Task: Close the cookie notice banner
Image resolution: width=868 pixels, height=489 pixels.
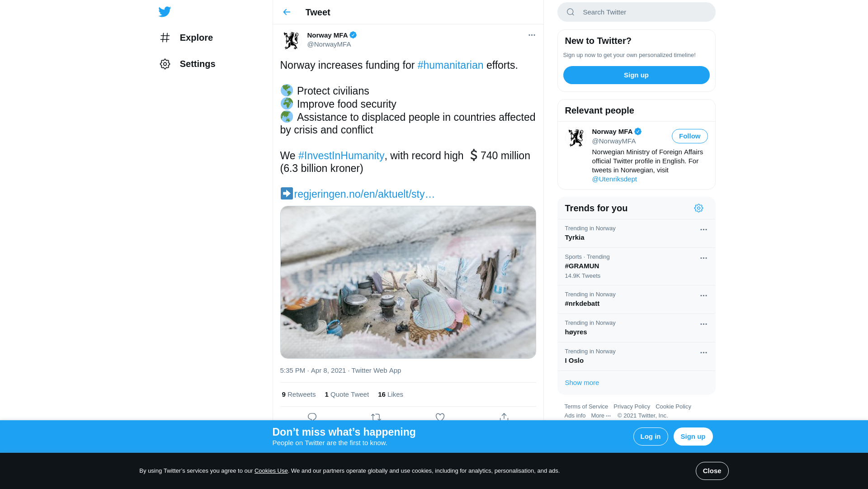Action: pyautogui.click(x=712, y=471)
